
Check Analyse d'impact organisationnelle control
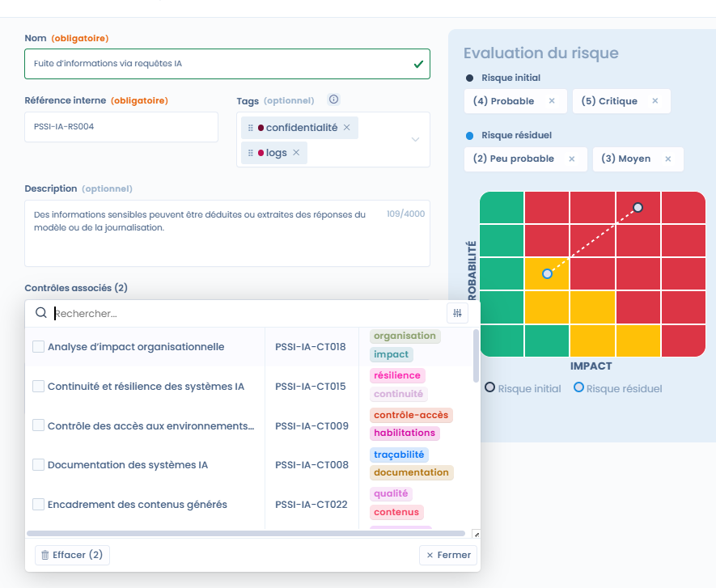(x=38, y=347)
